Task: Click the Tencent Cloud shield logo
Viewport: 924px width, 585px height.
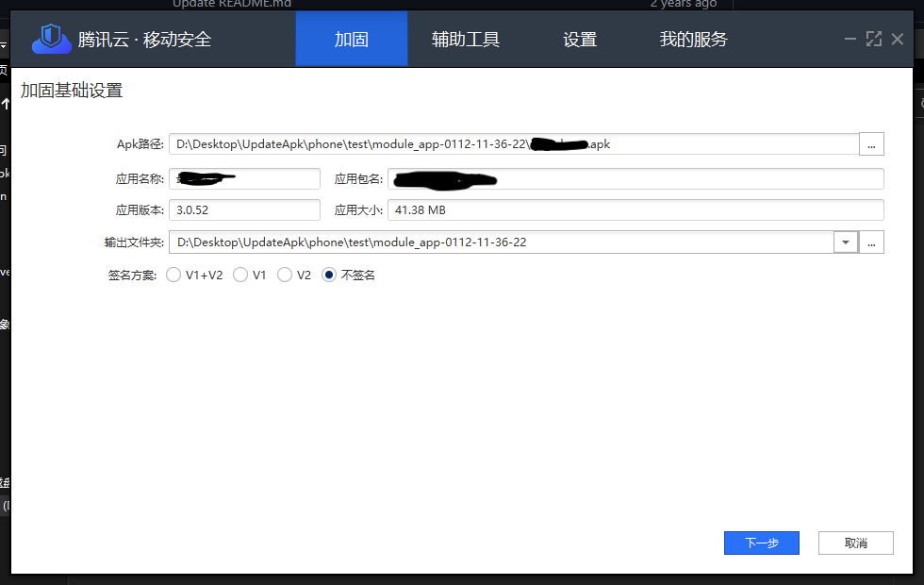Action: click(51, 39)
